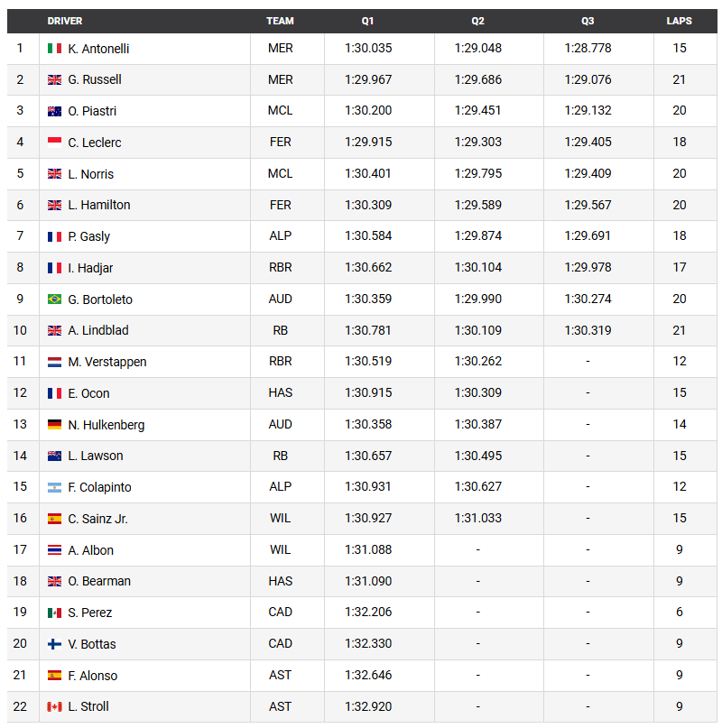Click the Australian flag next to O. Piastri

coord(54,111)
